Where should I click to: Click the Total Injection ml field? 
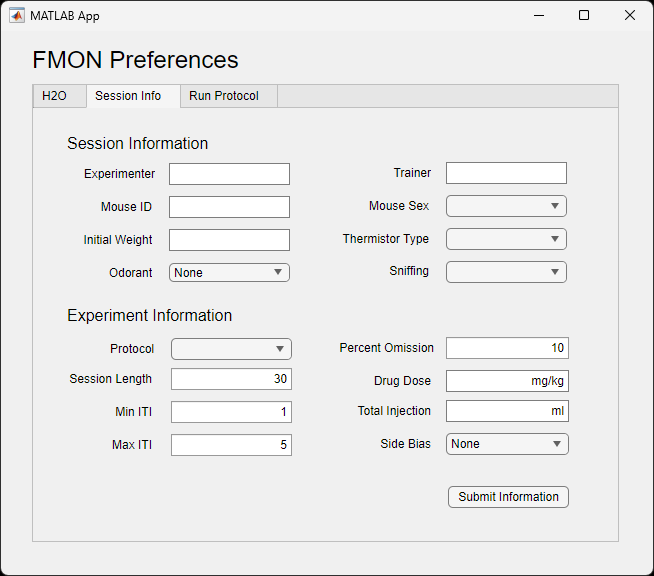(x=507, y=411)
